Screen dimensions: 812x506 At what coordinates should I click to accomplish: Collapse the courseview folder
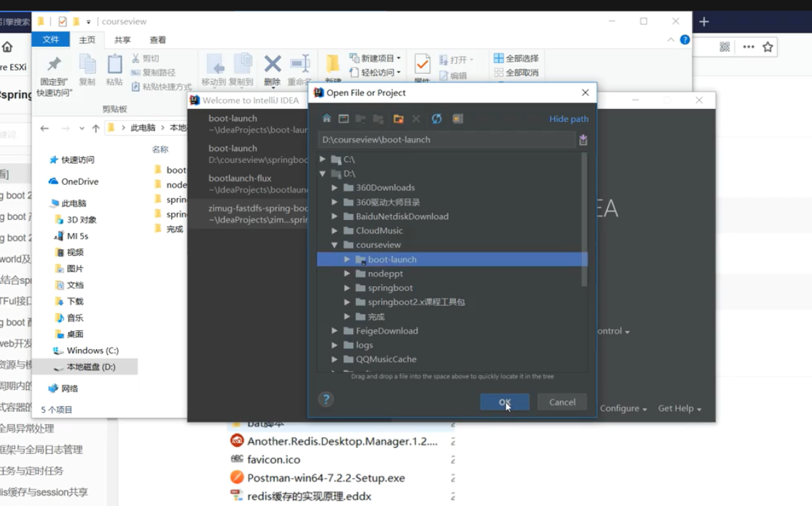point(334,244)
